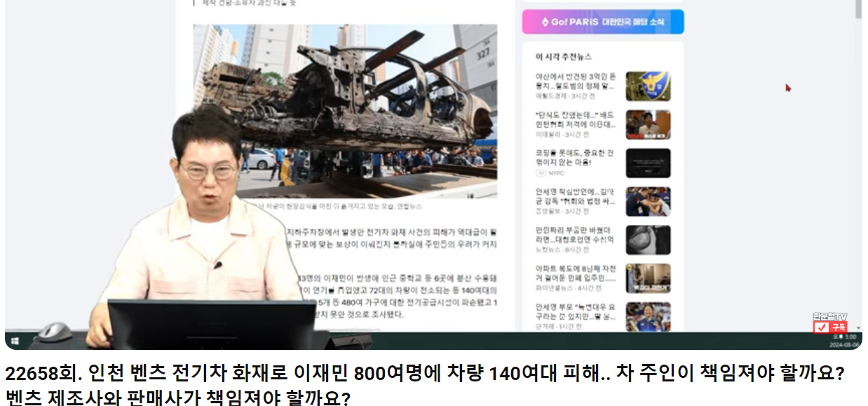
Task: Open thumbnail beside 안세영 부모 headline
Action: [648, 317]
